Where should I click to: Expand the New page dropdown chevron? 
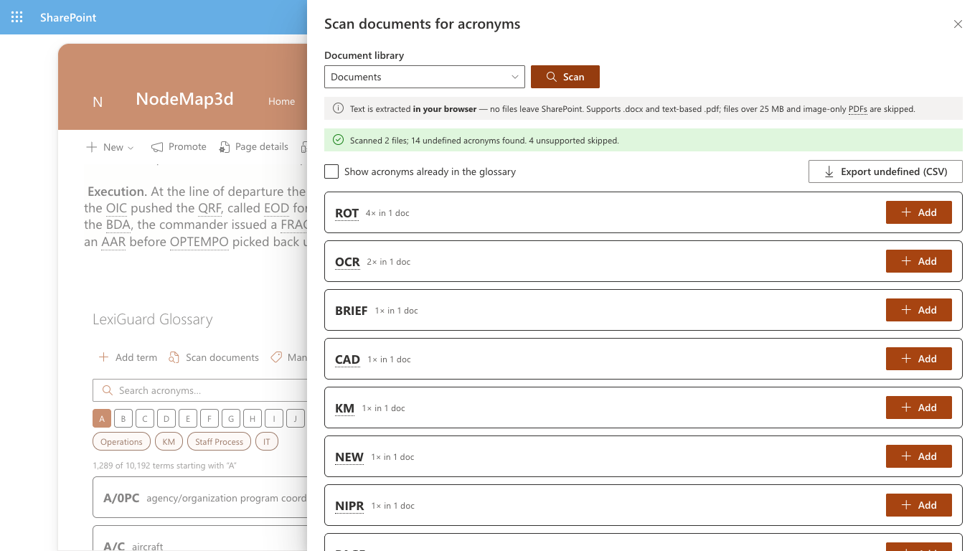[131, 148]
